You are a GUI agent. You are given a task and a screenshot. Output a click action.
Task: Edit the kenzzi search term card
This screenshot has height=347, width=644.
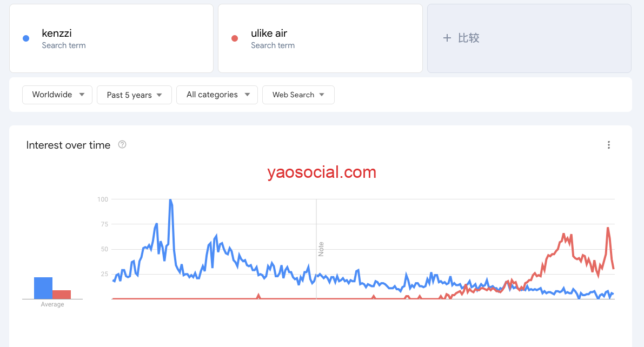(111, 38)
